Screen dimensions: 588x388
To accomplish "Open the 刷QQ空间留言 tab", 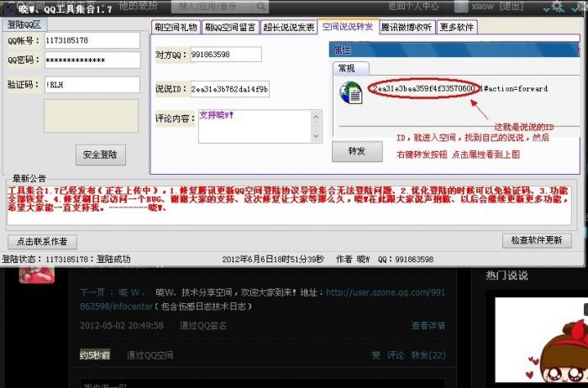I will pos(230,27).
